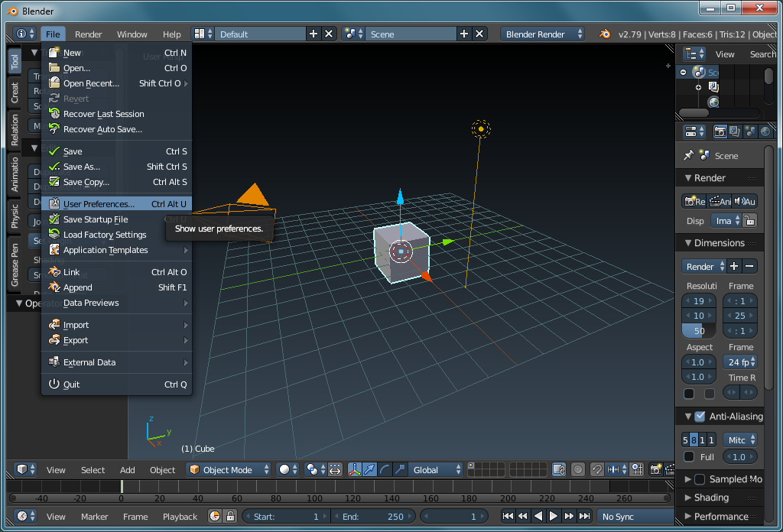Play the animation in reverse
The height and width of the screenshot is (532, 783).
(538, 517)
